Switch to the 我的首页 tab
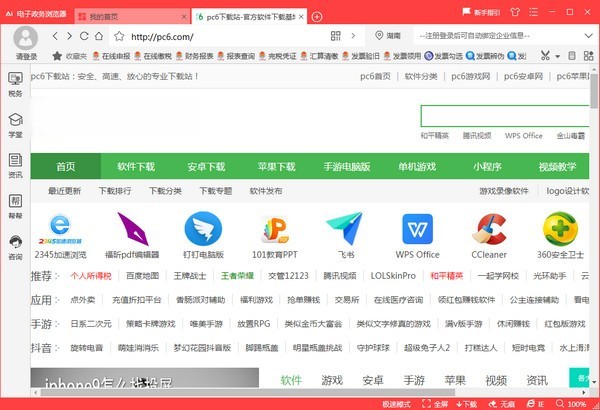The height and width of the screenshot is (410, 600). pyautogui.click(x=132, y=16)
